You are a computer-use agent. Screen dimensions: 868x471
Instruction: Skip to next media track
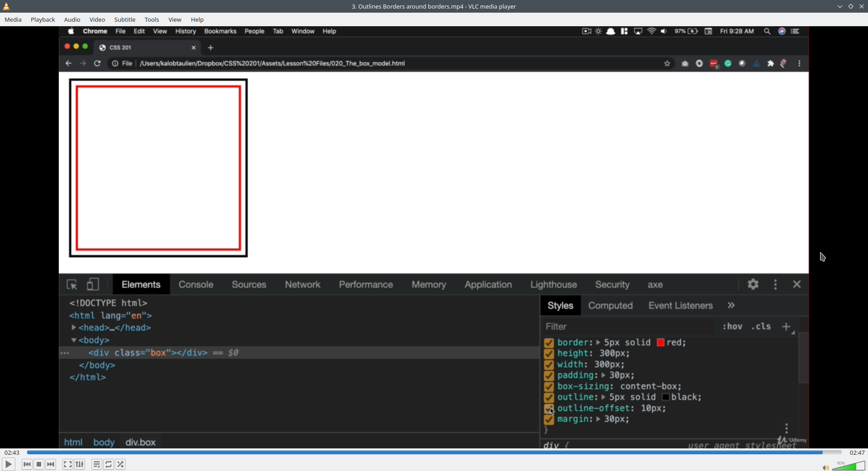click(x=51, y=464)
